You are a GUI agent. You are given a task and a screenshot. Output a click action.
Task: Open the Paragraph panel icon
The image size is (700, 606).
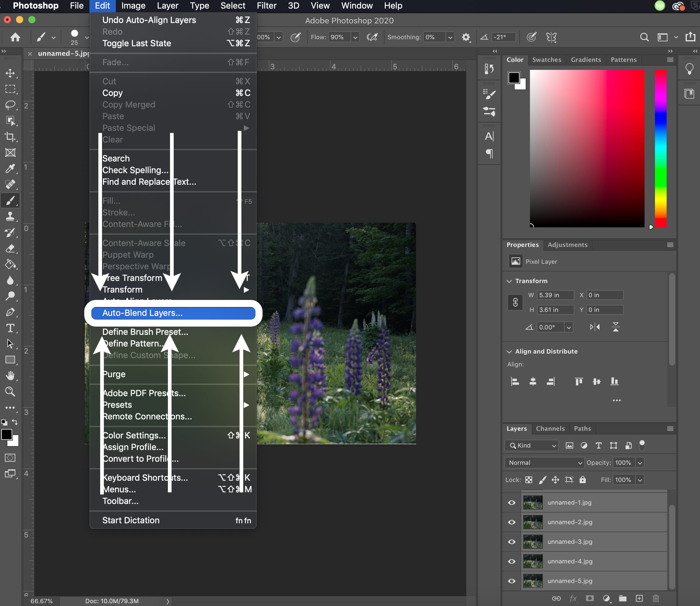[489, 154]
